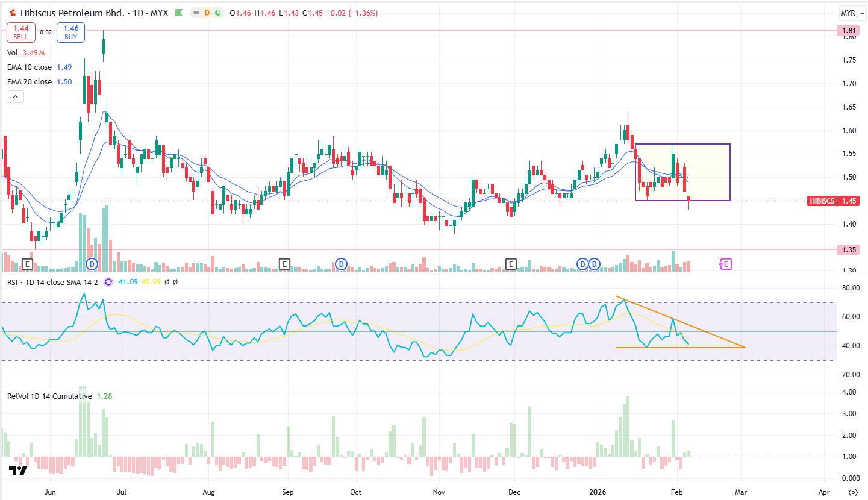Open the MYR currency dropdown

[852, 13]
